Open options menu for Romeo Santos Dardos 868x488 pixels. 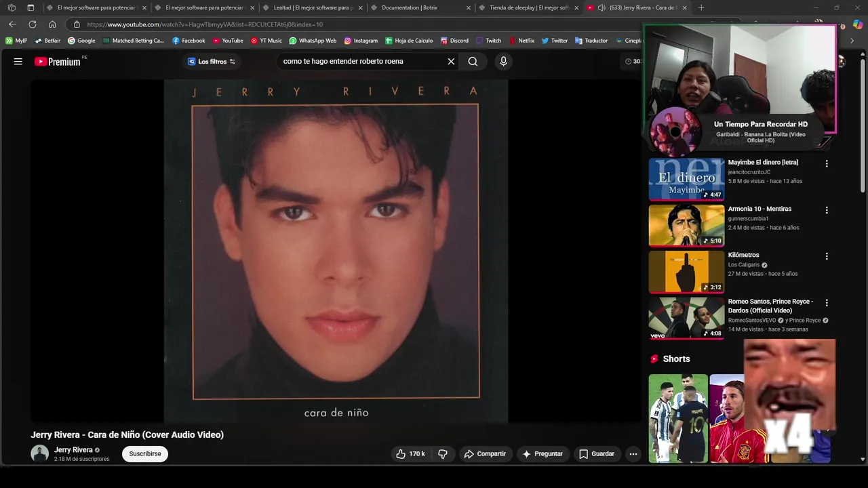click(827, 302)
